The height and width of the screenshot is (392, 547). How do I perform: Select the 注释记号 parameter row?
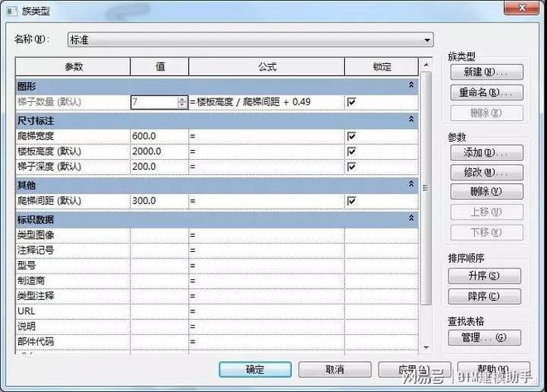click(216, 250)
